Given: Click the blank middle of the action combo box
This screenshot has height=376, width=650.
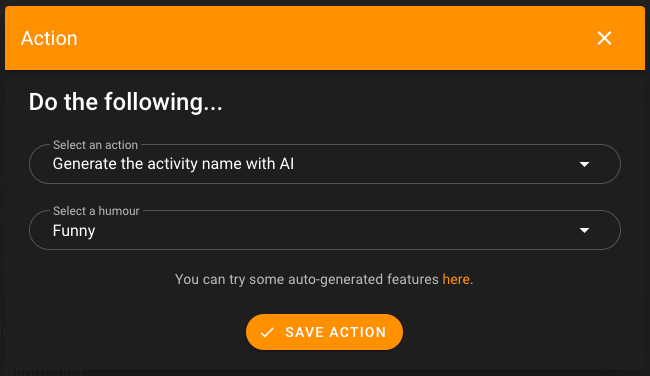Looking at the screenshot, I should click(435, 164).
